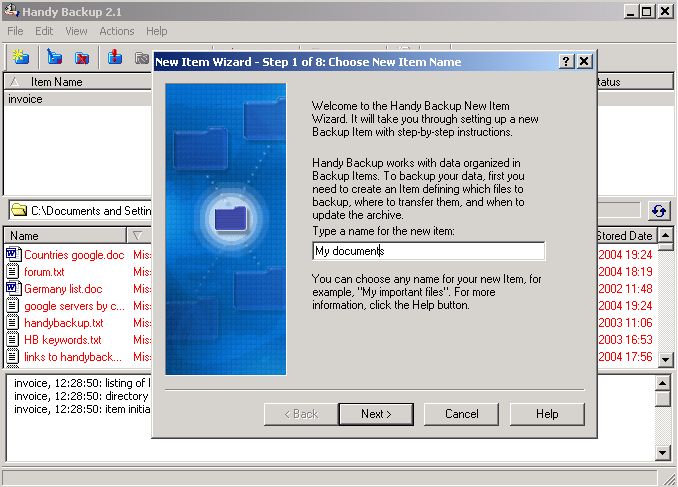Screen dimensions: 678x487
Task: Close the New Item Wizard dialog
Action: (x=584, y=61)
